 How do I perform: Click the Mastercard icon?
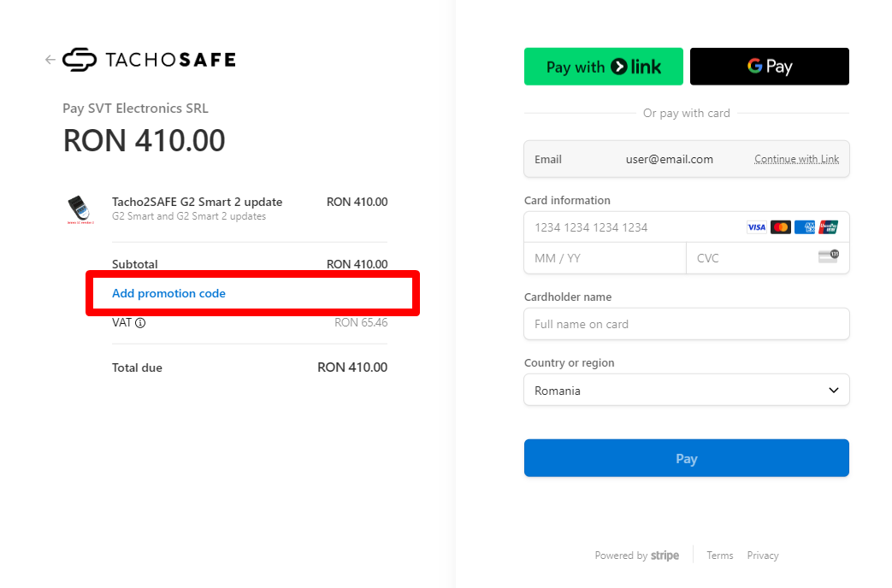pos(781,227)
